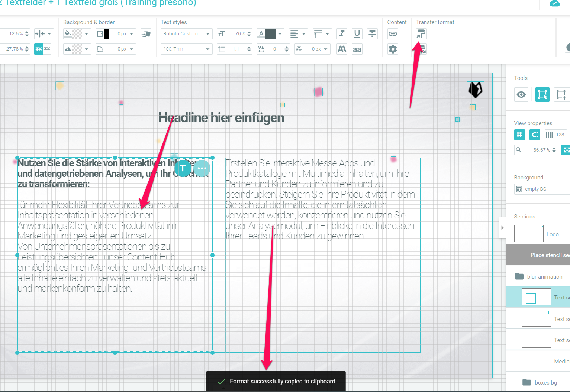Image resolution: width=570 pixels, height=392 pixels.
Task: Expand the text alignment dropdown
Action: point(299,34)
